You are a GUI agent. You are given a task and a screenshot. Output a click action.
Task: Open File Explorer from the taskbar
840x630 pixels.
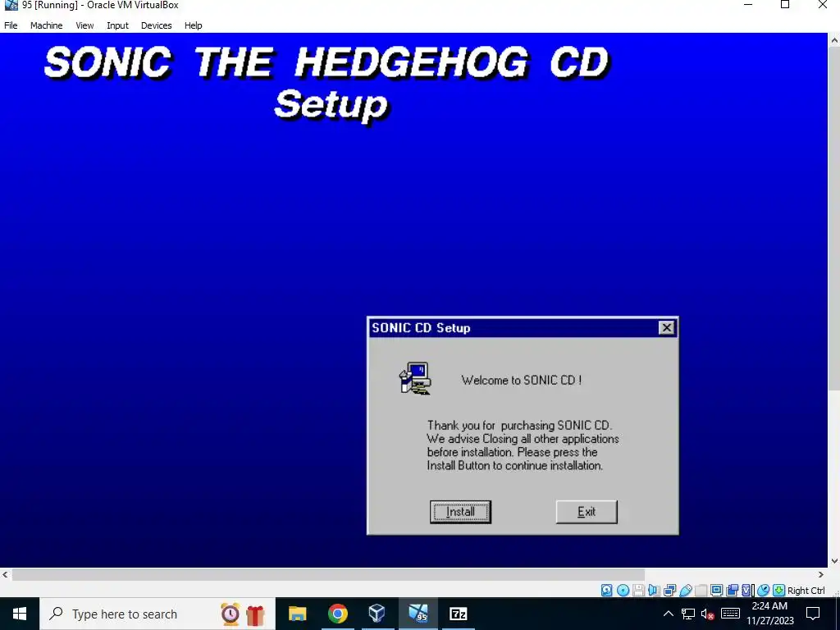pyautogui.click(x=297, y=614)
